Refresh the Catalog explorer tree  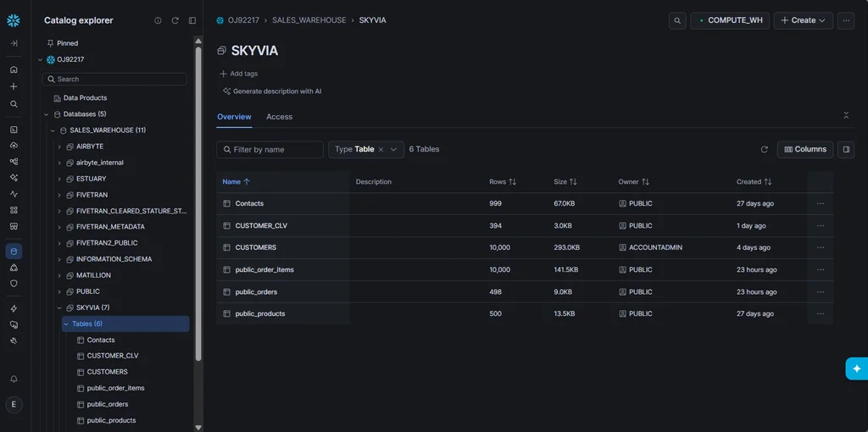(175, 20)
